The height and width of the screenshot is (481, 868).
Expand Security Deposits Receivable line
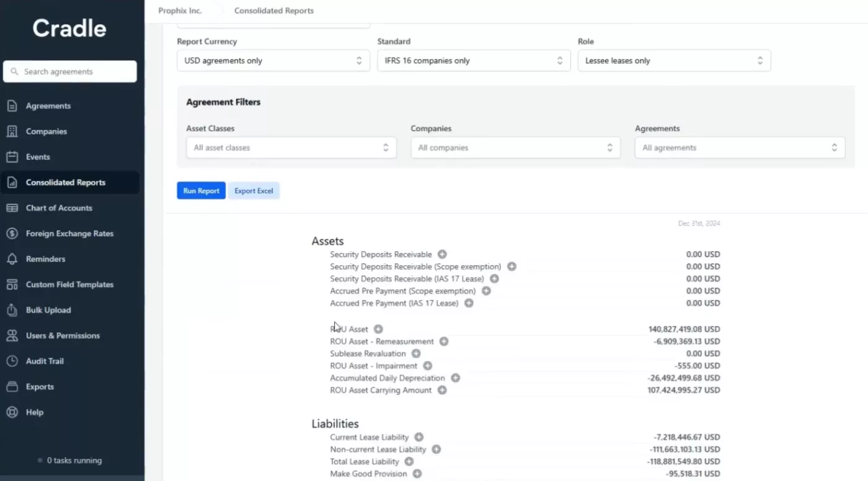(442, 254)
